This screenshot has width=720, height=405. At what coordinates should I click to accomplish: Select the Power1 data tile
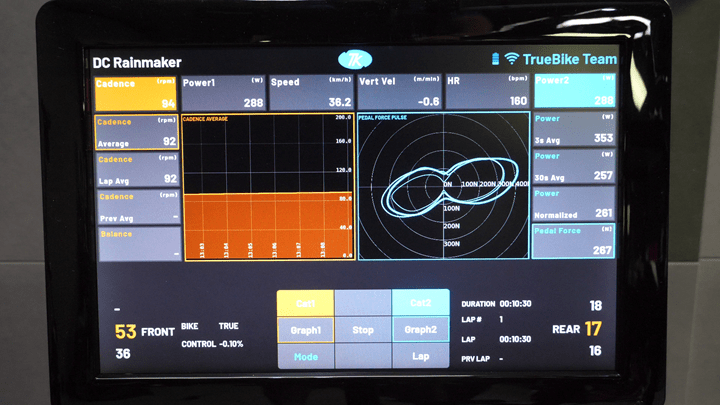click(x=223, y=93)
